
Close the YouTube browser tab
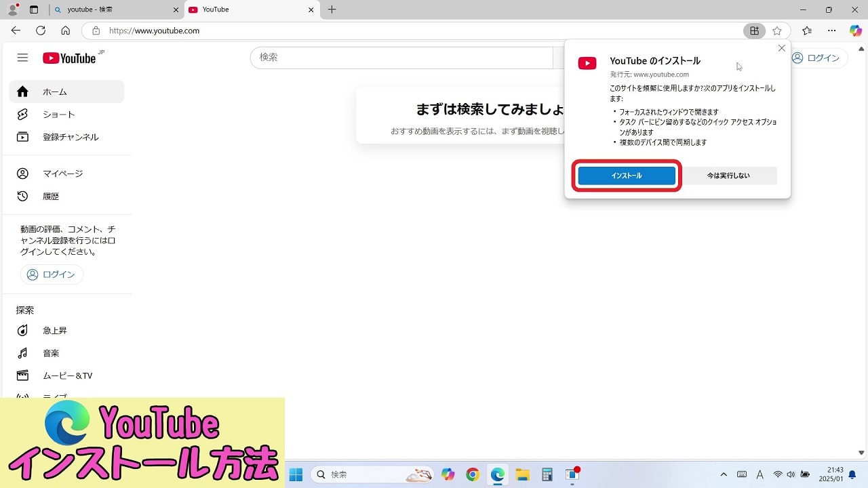tap(311, 9)
